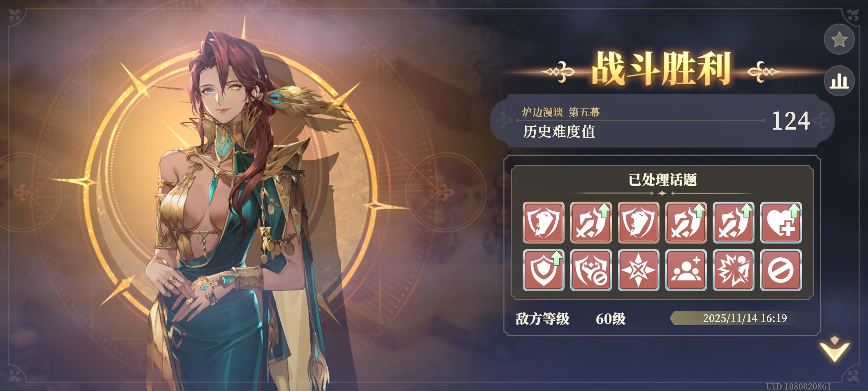The image size is (868, 391).
Task: Click the fifth-slot broken-sword attack-up icon
Action: 733,222
